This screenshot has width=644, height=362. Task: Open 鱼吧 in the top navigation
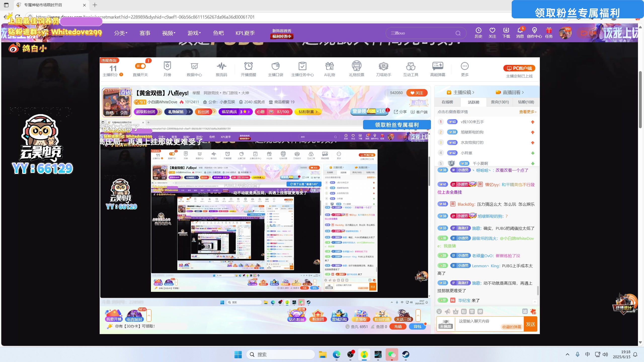pos(218,33)
